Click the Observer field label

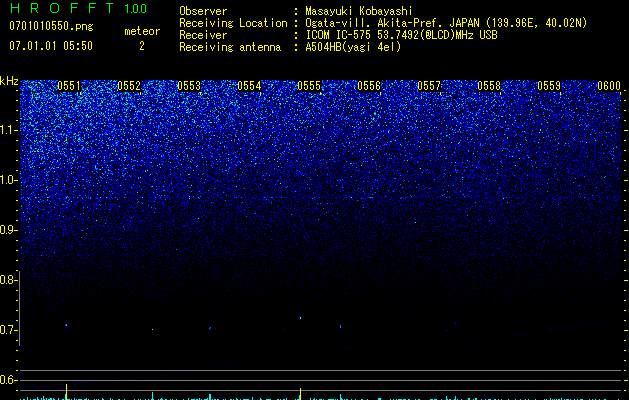(x=203, y=11)
